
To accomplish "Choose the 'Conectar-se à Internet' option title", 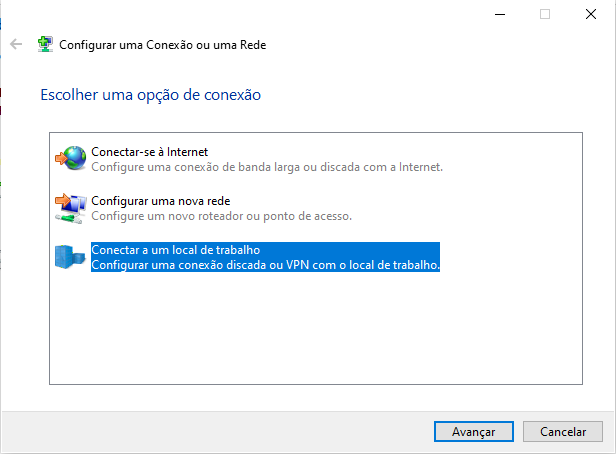I will click(x=149, y=152).
